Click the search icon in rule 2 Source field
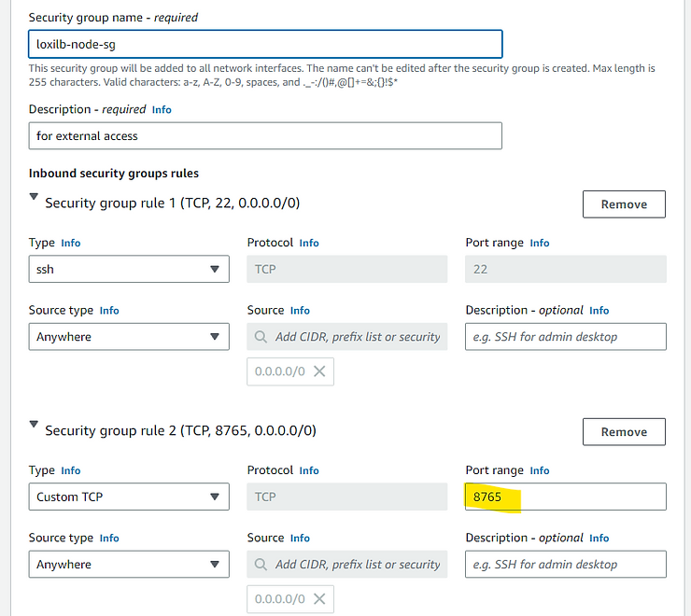The image size is (691, 616). [x=261, y=565]
